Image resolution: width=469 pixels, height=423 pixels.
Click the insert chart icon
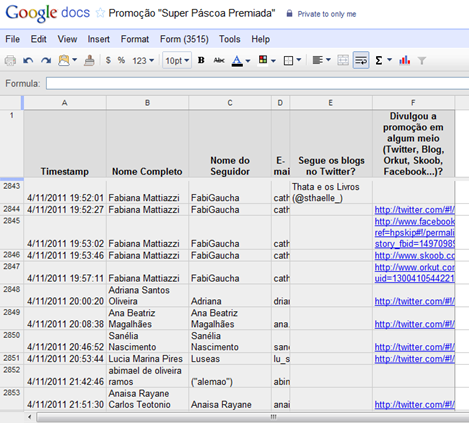click(404, 60)
